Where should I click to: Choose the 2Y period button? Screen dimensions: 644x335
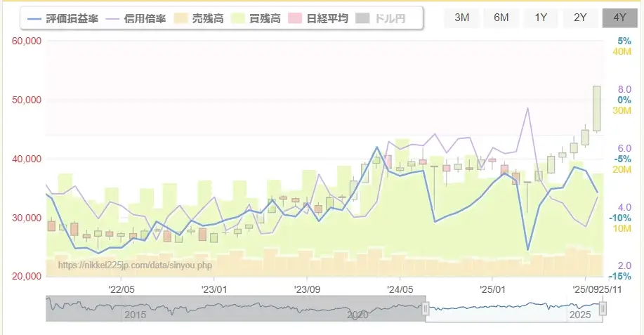580,18
